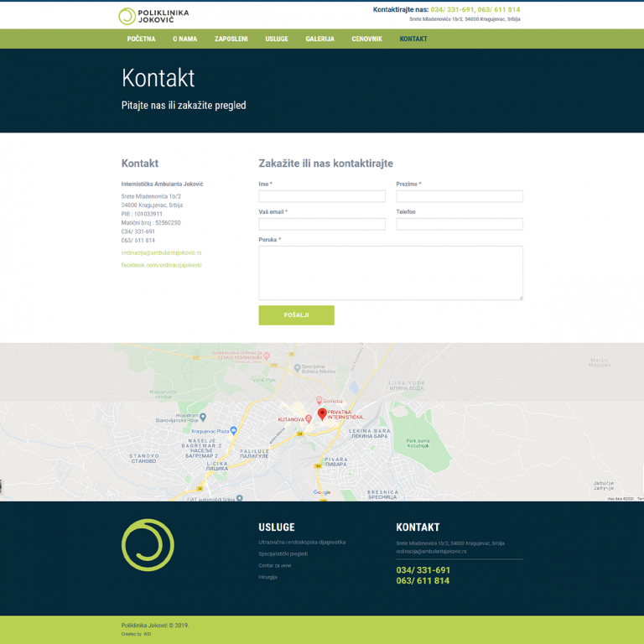This screenshot has height=644, width=644.
Task: Click the Kragujevac Plaza map marker
Action: click(x=234, y=428)
